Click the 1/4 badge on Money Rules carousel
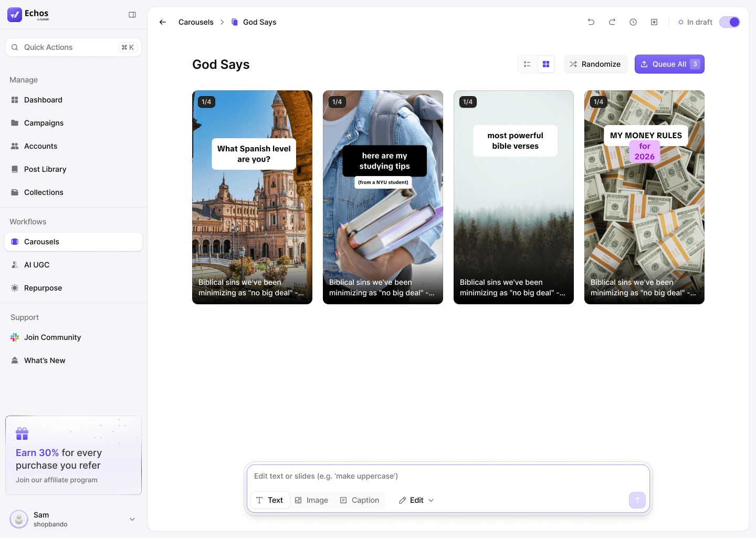 tap(598, 102)
